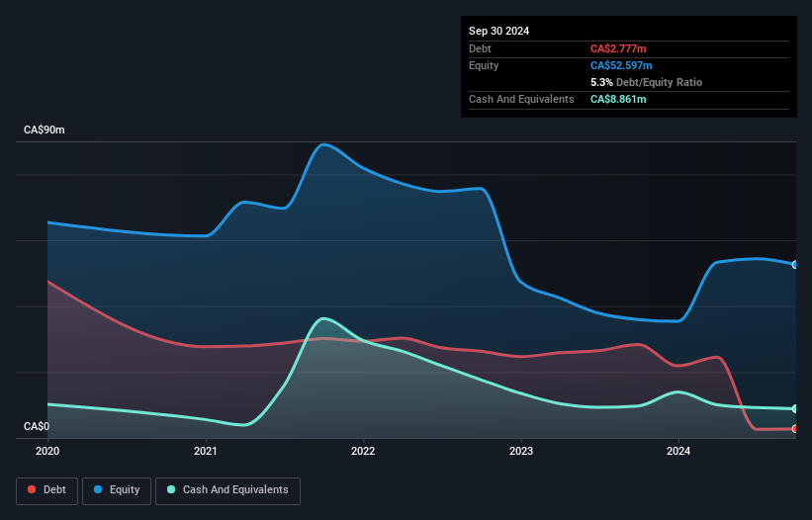The image size is (812, 520).
Task: Click the 2024 x-axis label
Action: pos(678,451)
